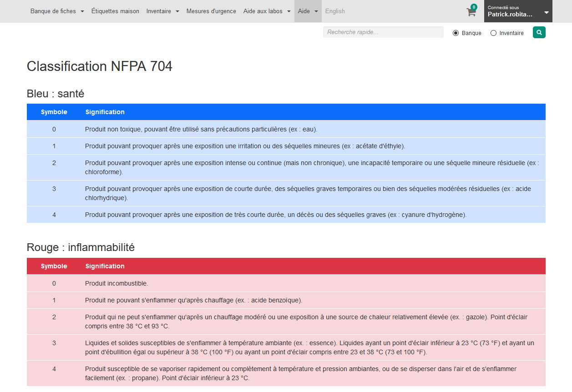Click the green search magnifier button
The image size is (572, 392).
pyautogui.click(x=539, y=32)
